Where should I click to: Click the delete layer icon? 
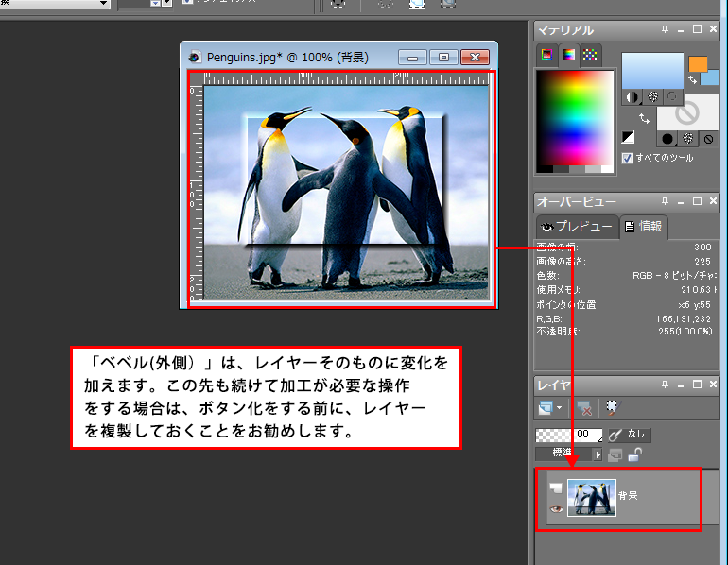point(583,408)
